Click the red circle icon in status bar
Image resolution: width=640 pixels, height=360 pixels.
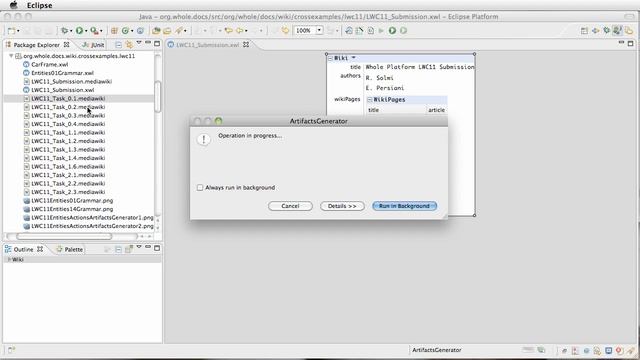pos(619,350)
